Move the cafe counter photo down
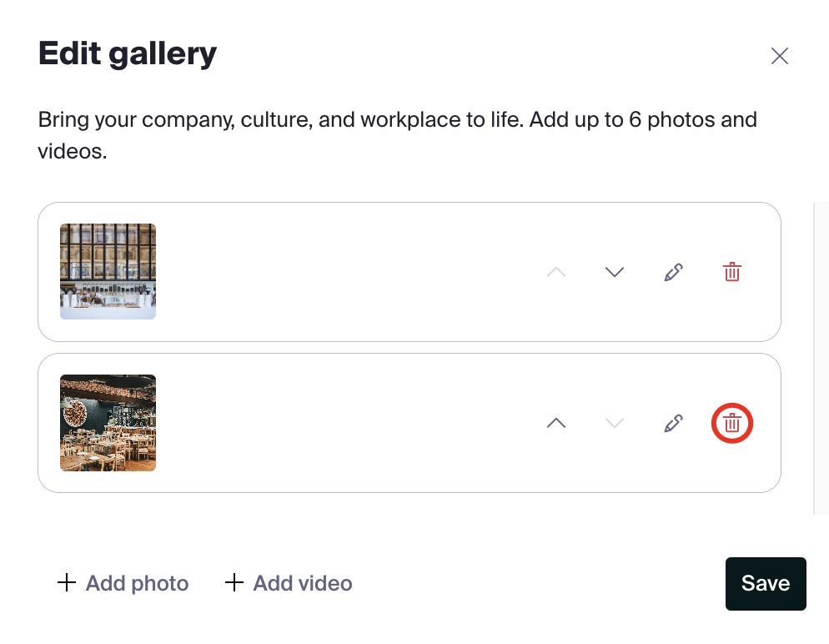 615,272
